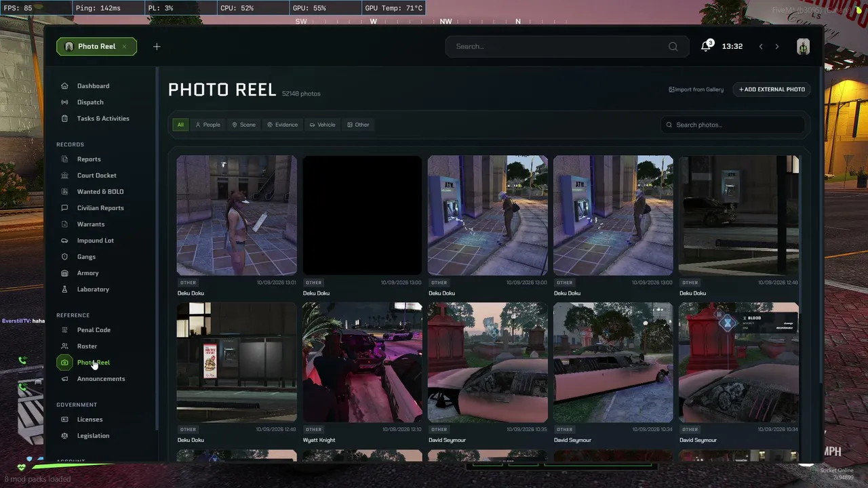This screenshot has height=488, width=868.
Task: Select the Armory icon in sidebar
Action: tap(64, 273)
